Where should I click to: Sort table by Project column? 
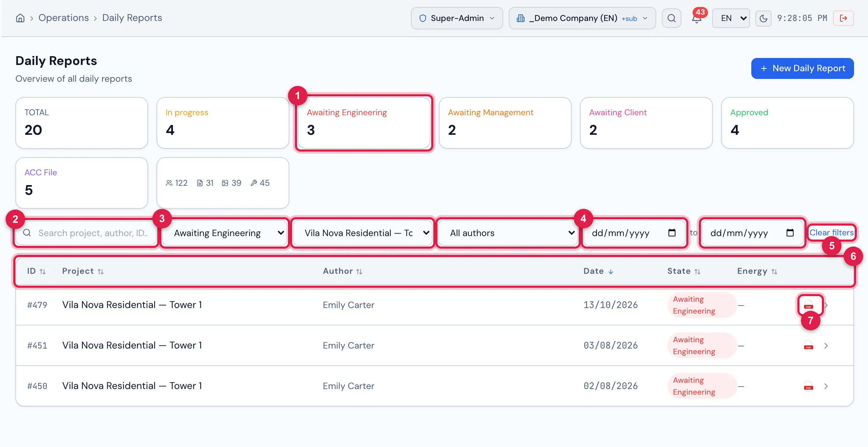pyautogui.click(x=83, y=271)
